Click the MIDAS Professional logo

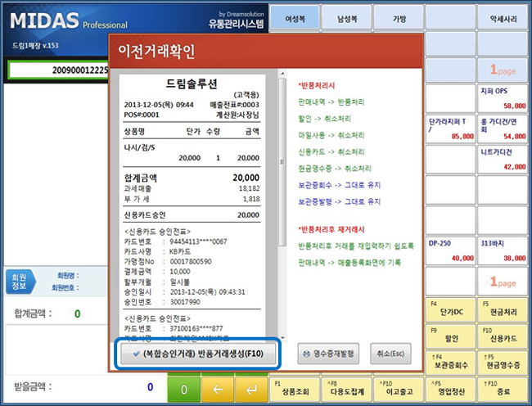69,21
